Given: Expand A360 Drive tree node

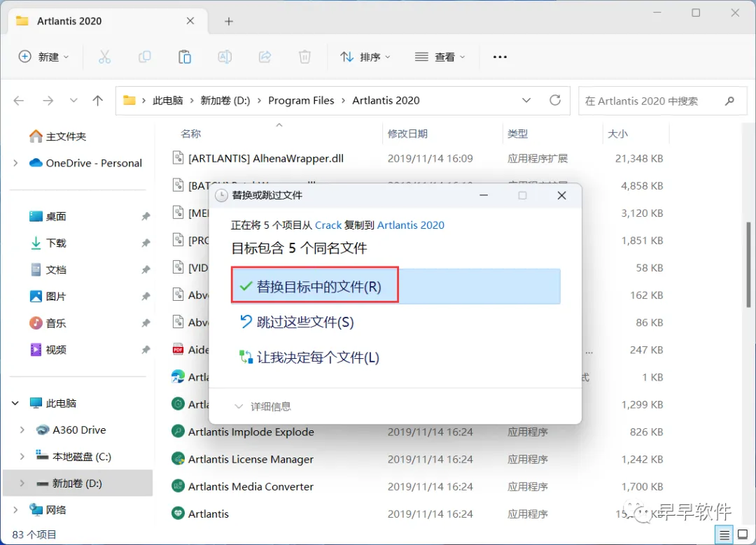Looking at the screenshot, I should 22,430.
